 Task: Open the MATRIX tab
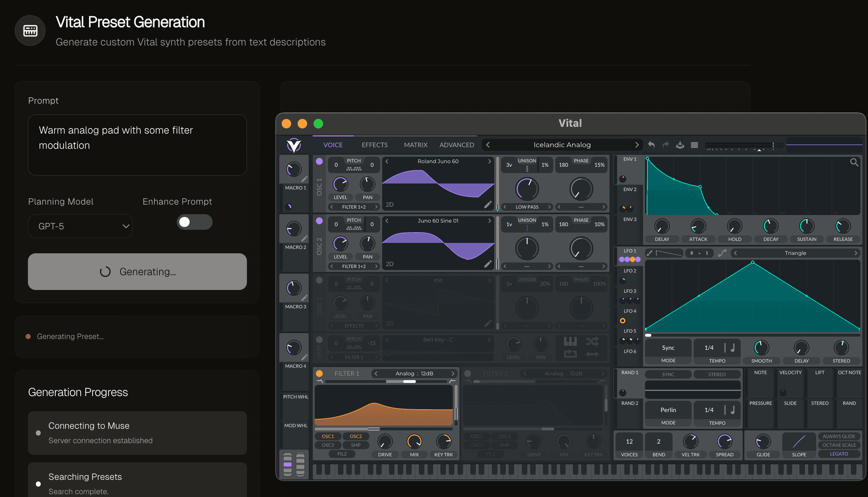[x=415, y=145]
